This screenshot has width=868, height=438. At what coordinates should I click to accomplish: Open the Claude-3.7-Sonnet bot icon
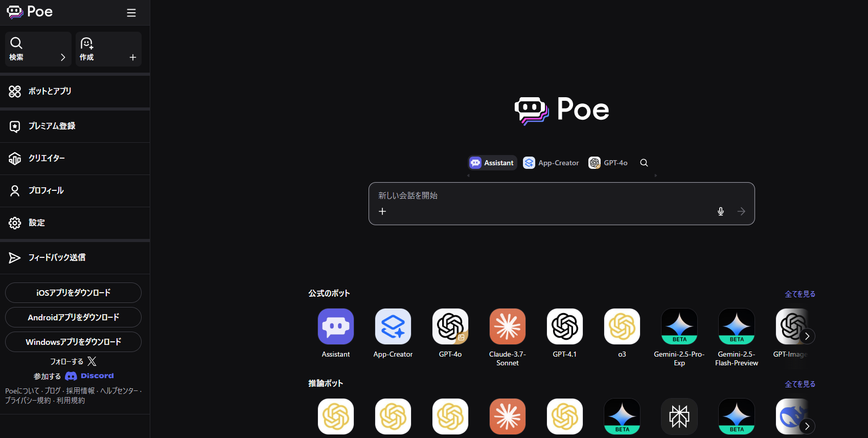coord(508,326)
